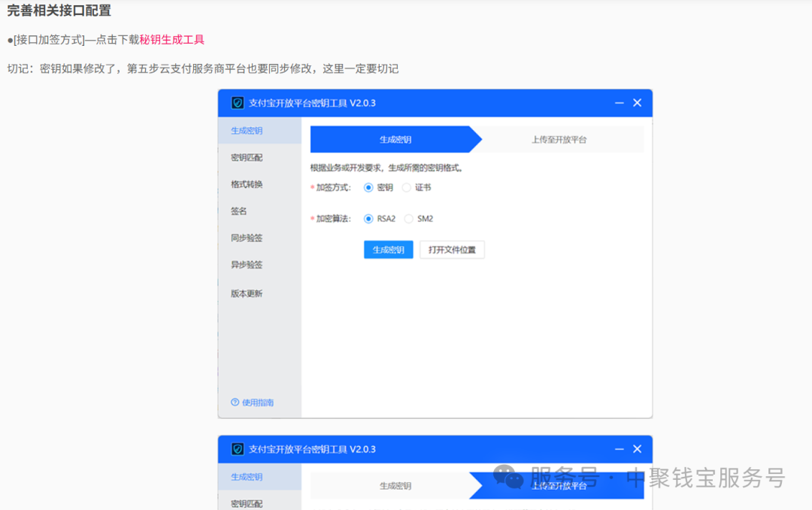Click the question mark icon beside 使用指南

(234, 402)
